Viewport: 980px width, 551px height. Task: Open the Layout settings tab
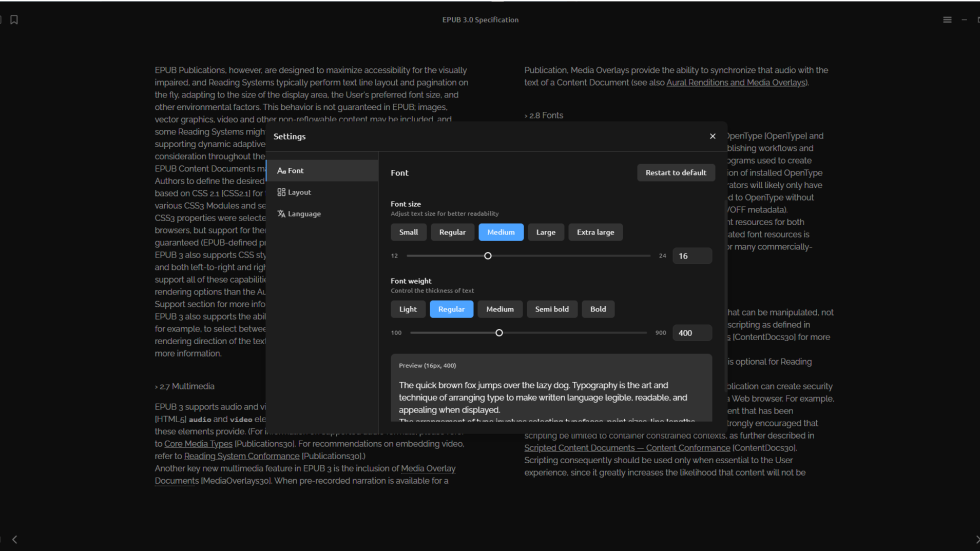(322, 192)
